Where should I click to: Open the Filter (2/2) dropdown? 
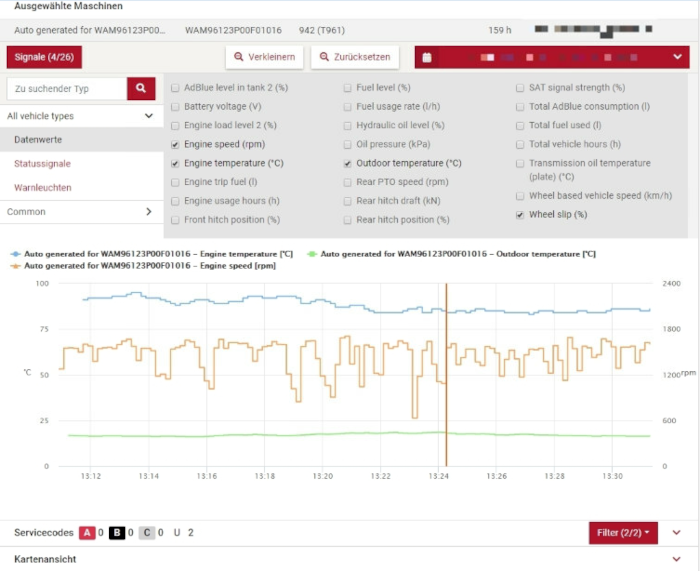(x=623, y=533)
